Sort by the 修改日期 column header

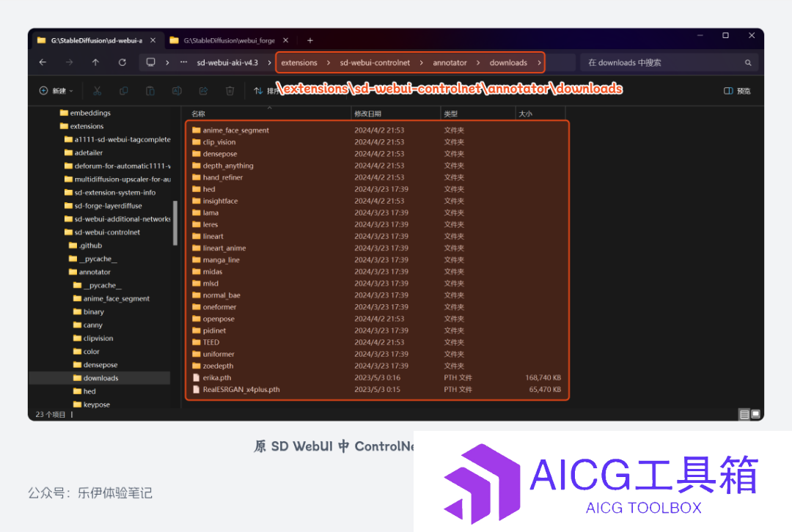[x=367, y=114]
